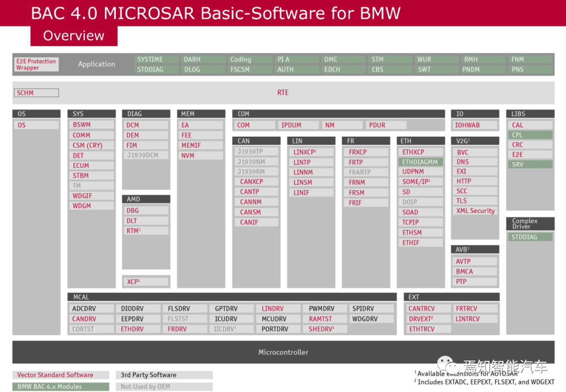Click the LINTRCV module
Screen dimensions: 566x392
(x=475, y=319)
